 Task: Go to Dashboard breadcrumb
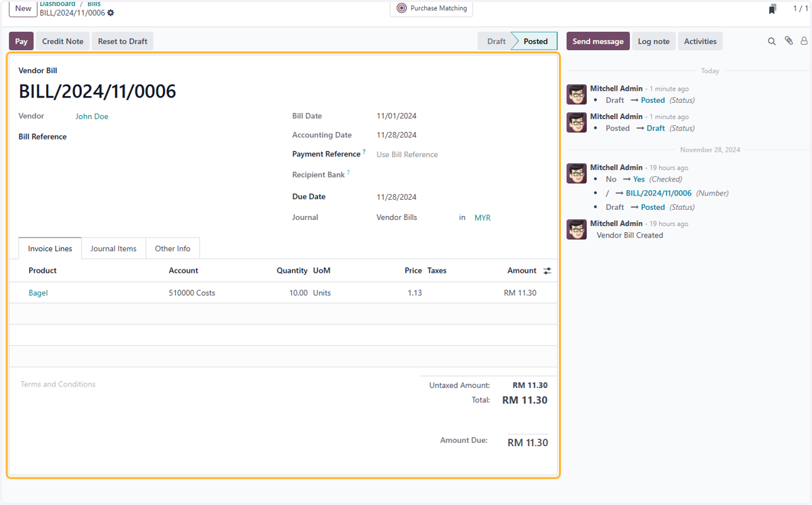(x=58, y=4)
